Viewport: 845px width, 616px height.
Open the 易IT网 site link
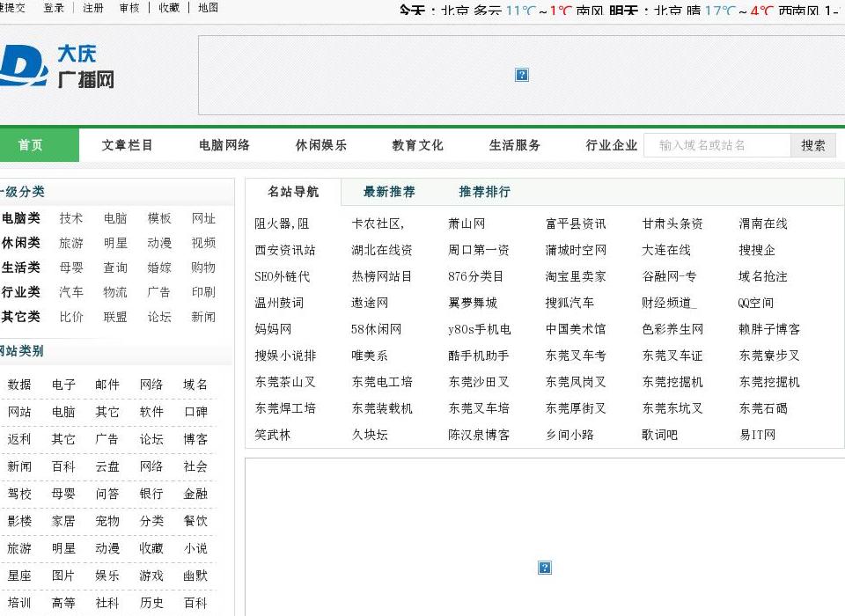tap(757, 435)
